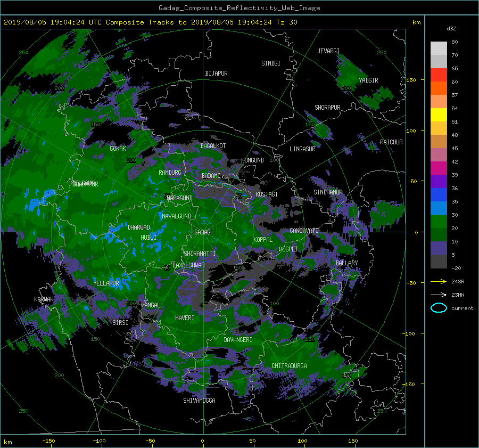The width and height of the screenshot is (479, 448).
Task: Click the SHORAPUR city label
Action: point(327,108)
